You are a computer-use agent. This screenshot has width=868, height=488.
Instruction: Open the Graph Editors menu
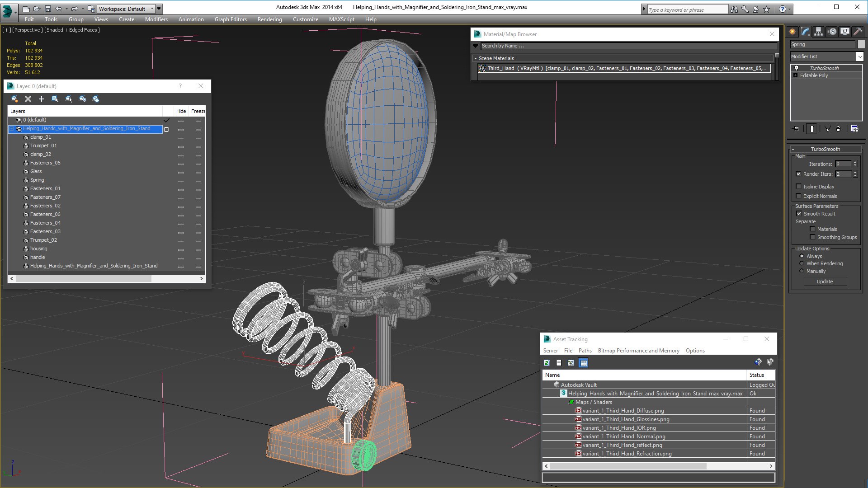tap(231, 19)
